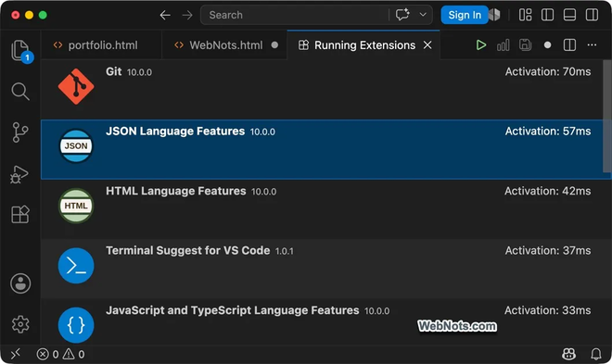Click the Sign In button
The height and width of the screenshot is (364, 612).
[x=465, y=15]
